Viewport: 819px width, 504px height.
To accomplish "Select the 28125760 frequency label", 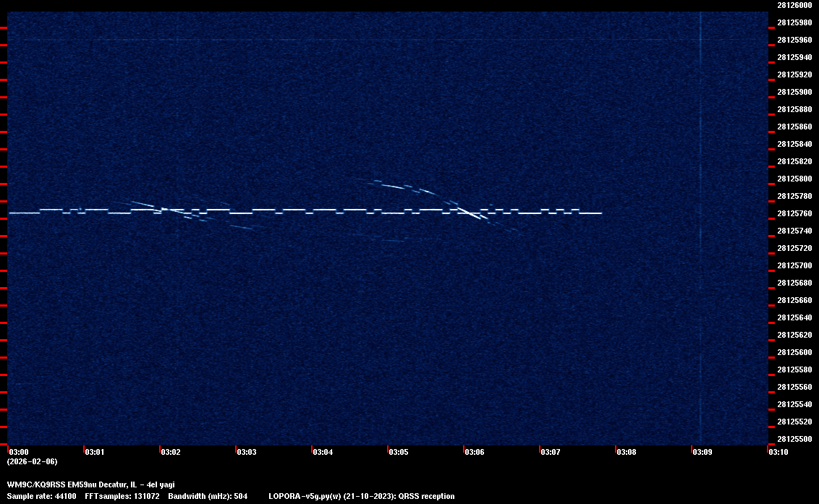I will click(794, 213).
